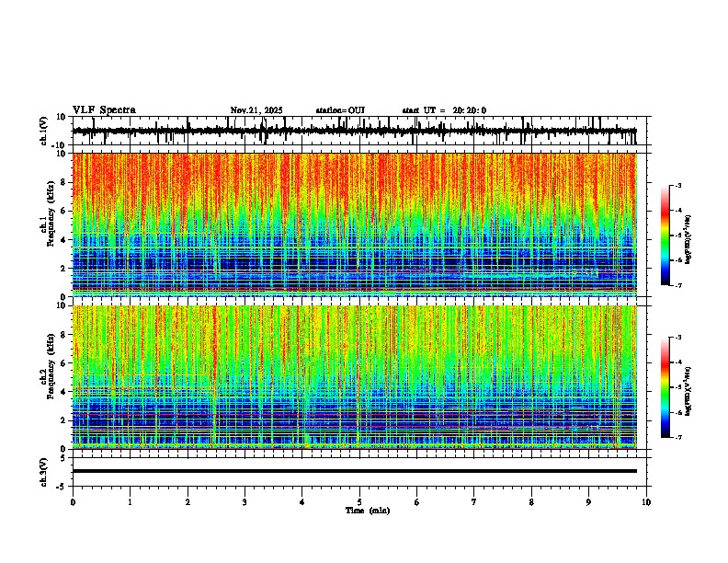Click time axis tick label "9"
The width and height of the screenshot is (728, 563).
[588, 502]
